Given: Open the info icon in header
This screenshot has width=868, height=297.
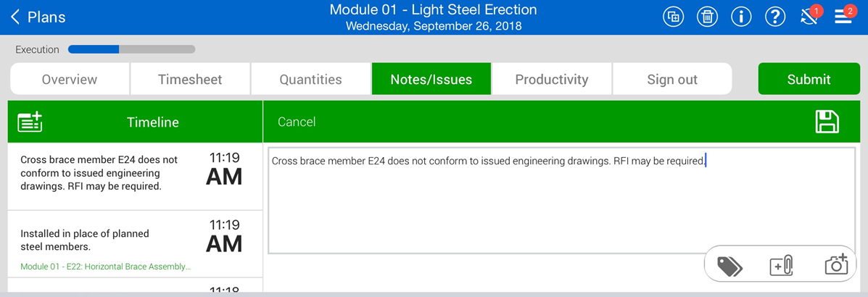Looking at the screenshot, I should 741,17.
